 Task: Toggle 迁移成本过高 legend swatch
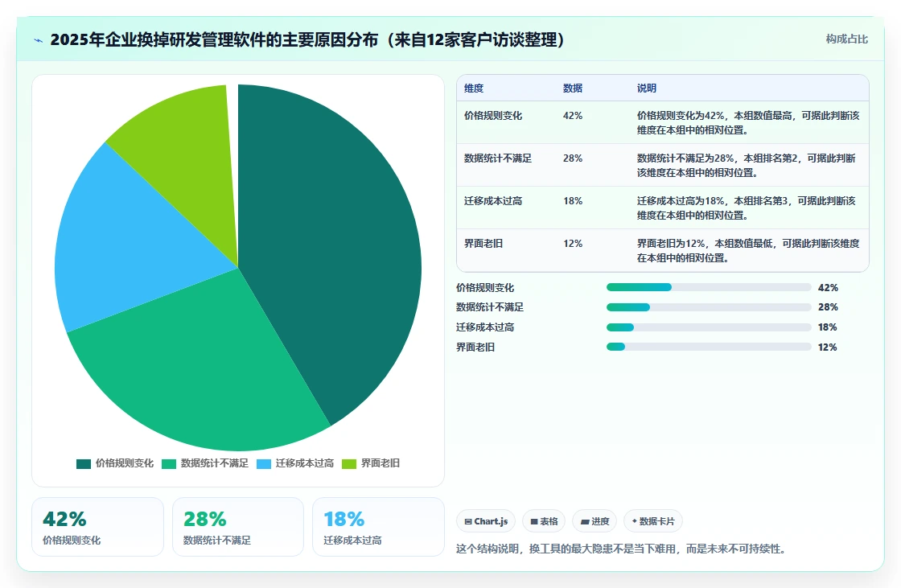tap(264, 464)
